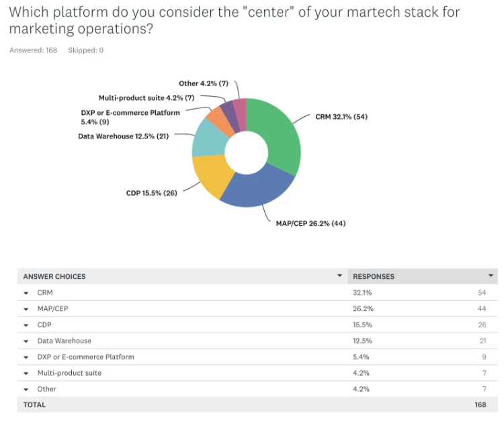504x424 pixels.
Task: Click the Answer Choices column header
Action: [x=54, y=276]
